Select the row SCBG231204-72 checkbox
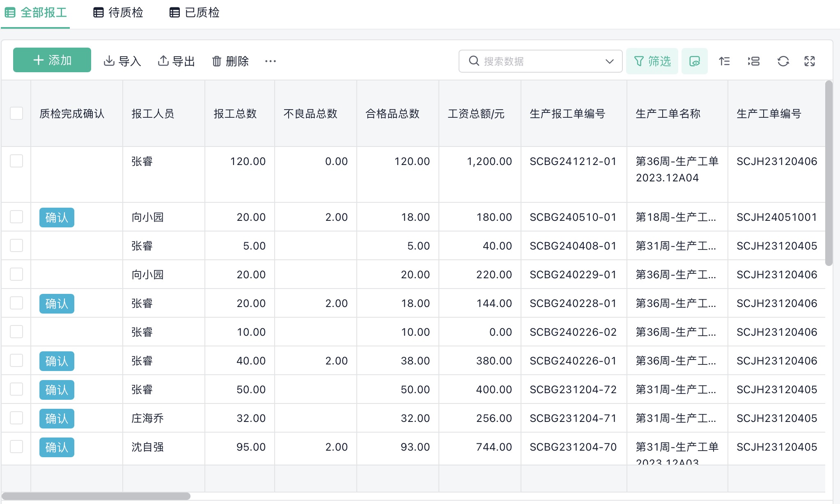840x504 pixels. [x=16, y=389]
